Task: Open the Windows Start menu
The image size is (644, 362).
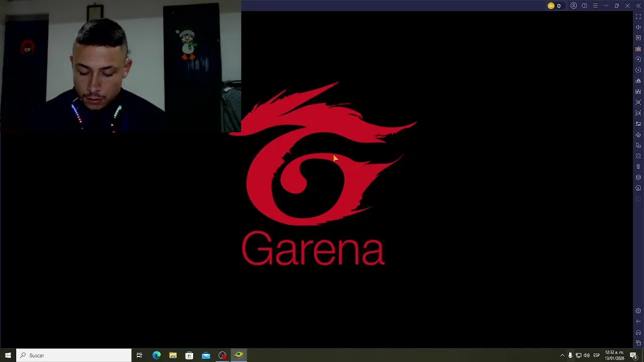Action: pyautogui.click(x=8, y=355)
